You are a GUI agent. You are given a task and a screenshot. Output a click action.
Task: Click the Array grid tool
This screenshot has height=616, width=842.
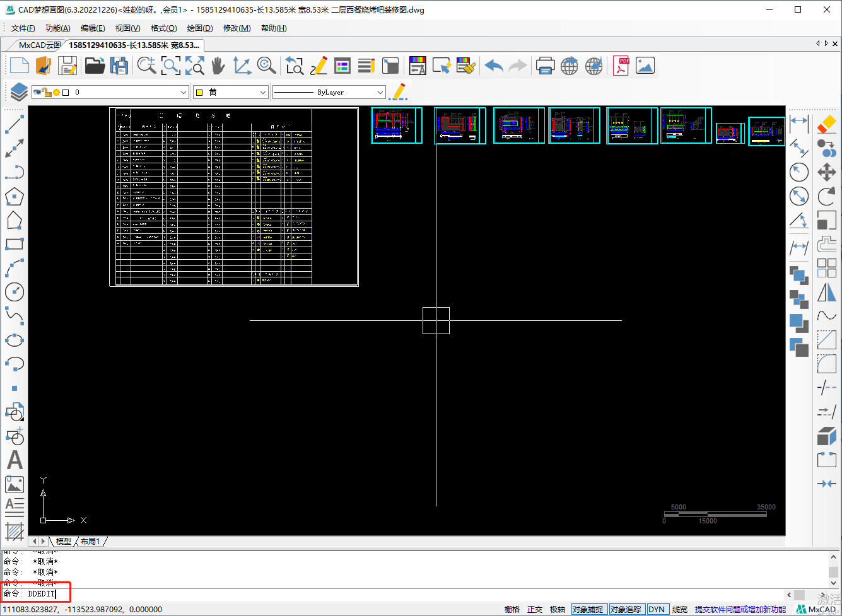tap(827, 268)
